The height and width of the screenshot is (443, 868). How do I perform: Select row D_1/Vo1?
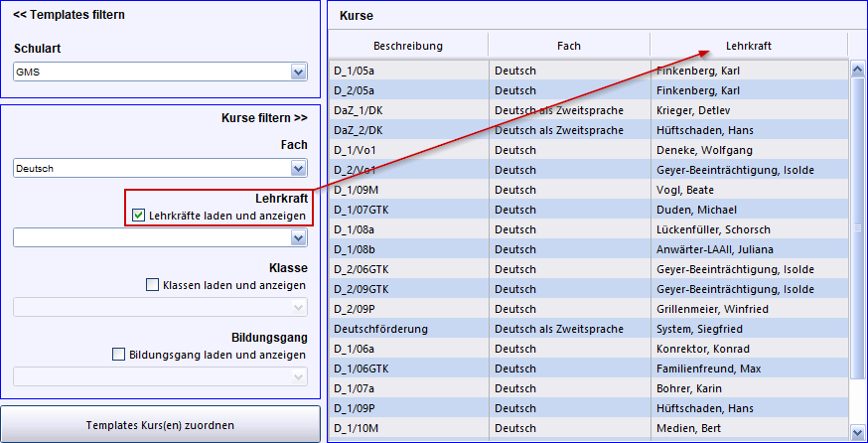click(x=589, y=150)
